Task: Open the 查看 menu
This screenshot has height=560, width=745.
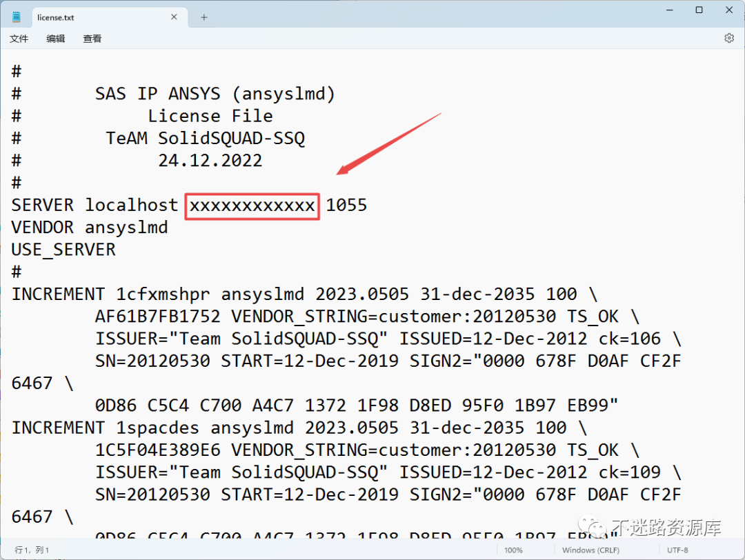Action: [x=92, y=39]
